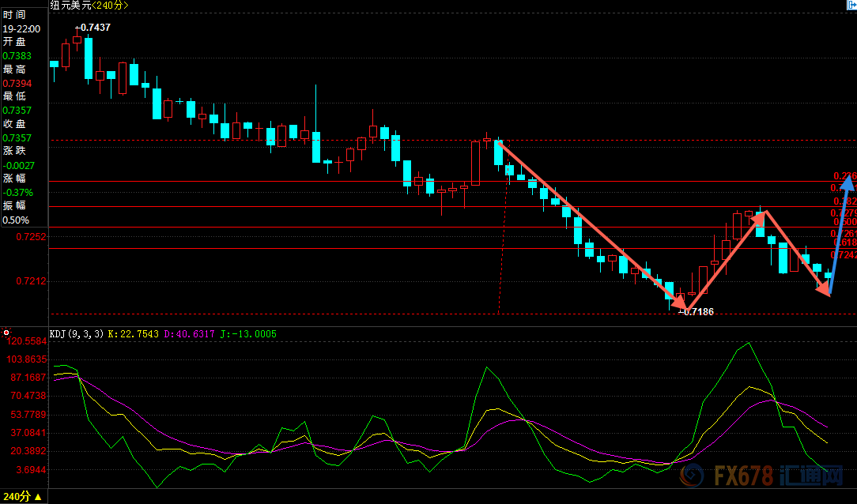Viewport: 857px width, 504px height.
Task: Click the red indicator settings icon beside KDJ
Action: click(6, 333)
